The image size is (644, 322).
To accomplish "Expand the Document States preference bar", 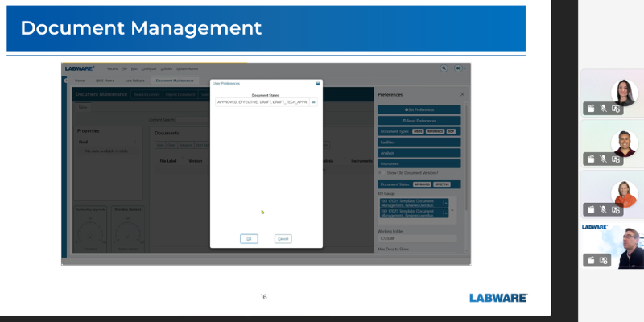I will pyautogui.click(x=419, y=184).
